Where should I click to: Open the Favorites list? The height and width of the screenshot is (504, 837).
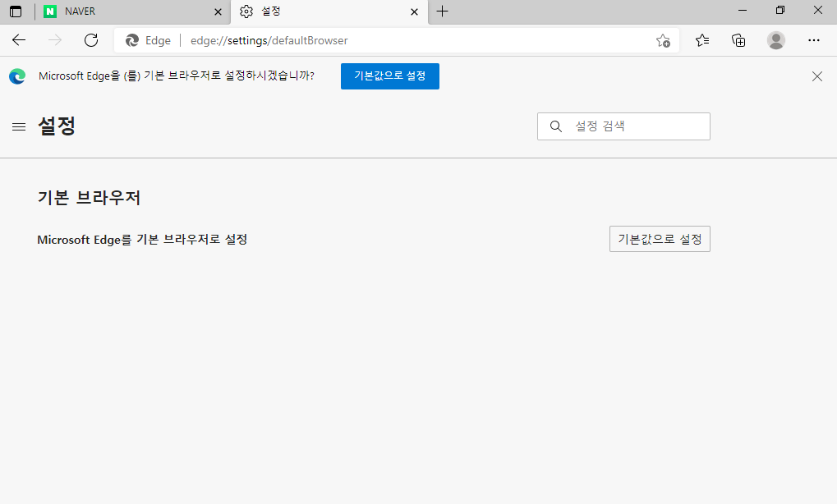[x=702, y=40]
